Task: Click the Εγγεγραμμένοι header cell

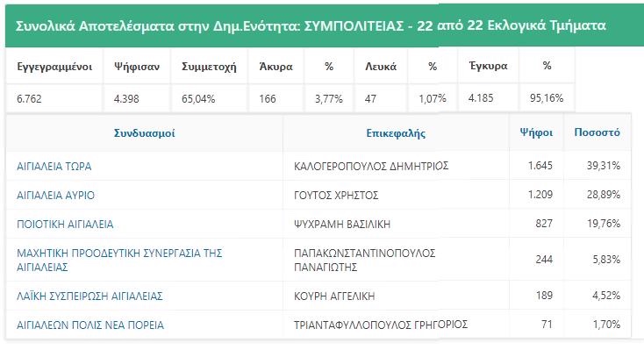Action: 54,67
